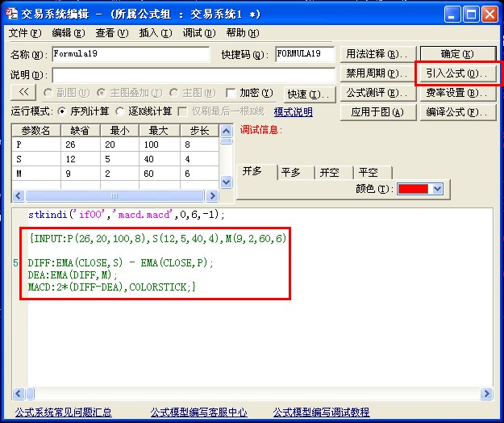The image size is (504, 423).
Task: Click the 快速(I) button
Action: [310, 94]
